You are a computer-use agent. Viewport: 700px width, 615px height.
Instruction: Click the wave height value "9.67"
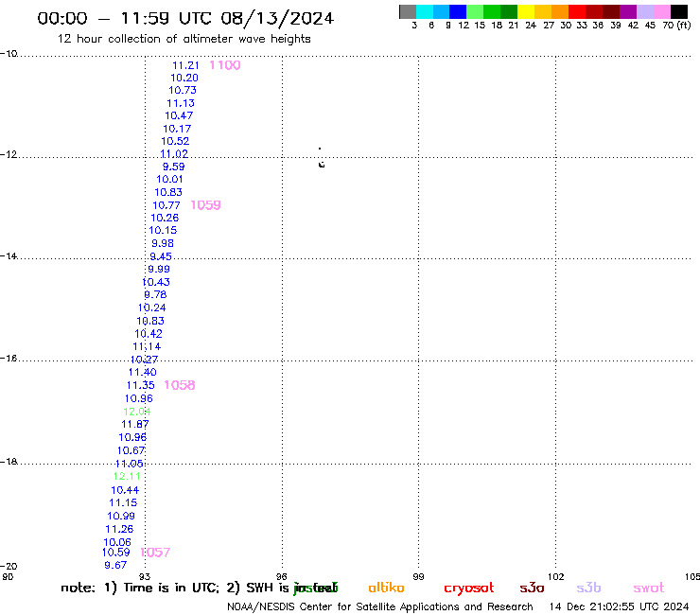point(115,565)
